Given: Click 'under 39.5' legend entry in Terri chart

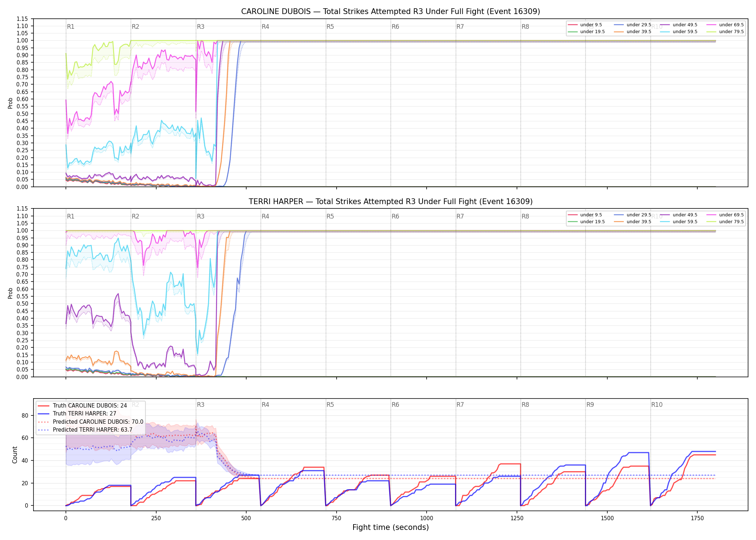Looking at the screenshot, I should click(633, 222).
